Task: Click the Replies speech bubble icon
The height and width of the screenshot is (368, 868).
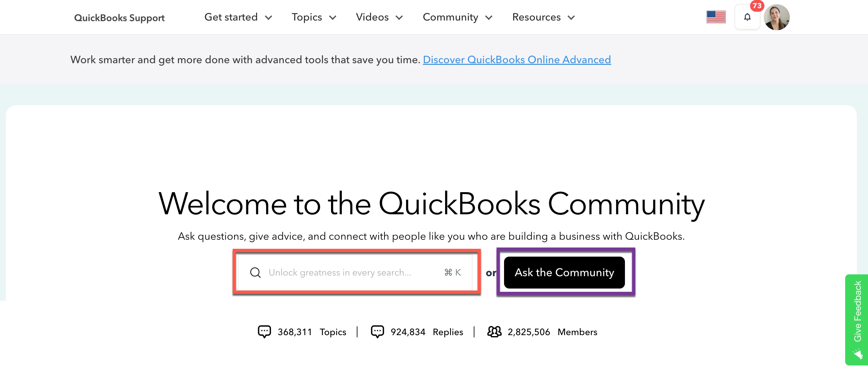Action: [x=377, y=332]
